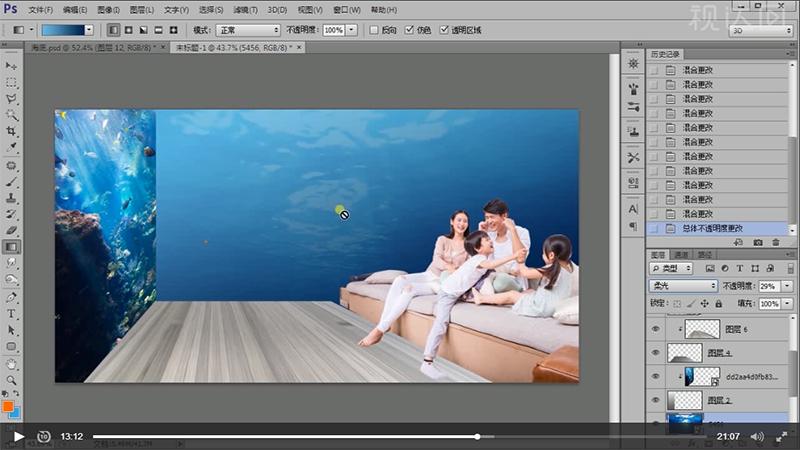Open the 3D workspace dropdown
This screenshot has width=800, height=450.
[x=761, y=31]
